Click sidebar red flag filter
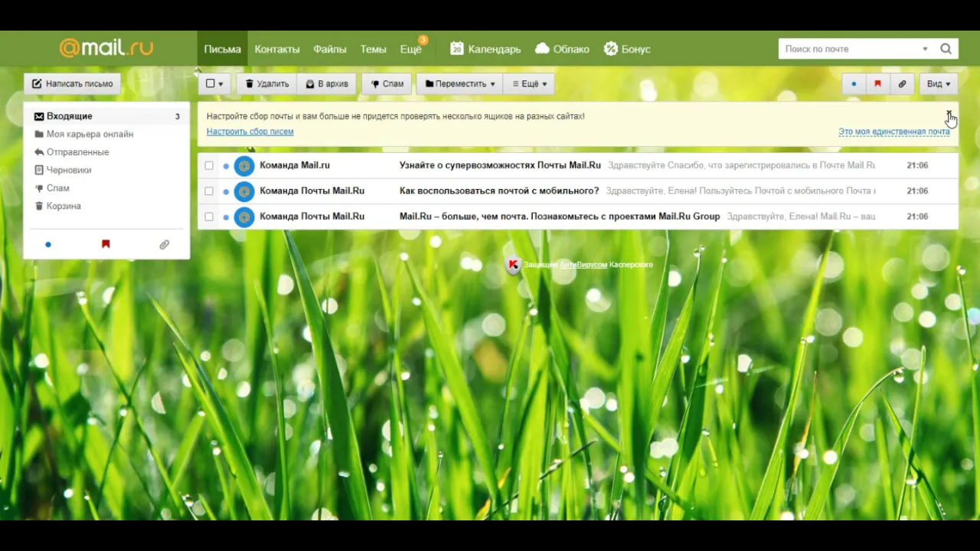The image size is (980, 551). 106,244
